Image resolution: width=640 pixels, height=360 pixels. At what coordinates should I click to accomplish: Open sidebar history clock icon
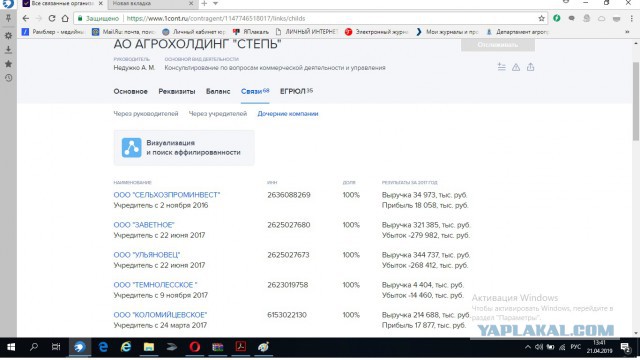coord(8,78)
